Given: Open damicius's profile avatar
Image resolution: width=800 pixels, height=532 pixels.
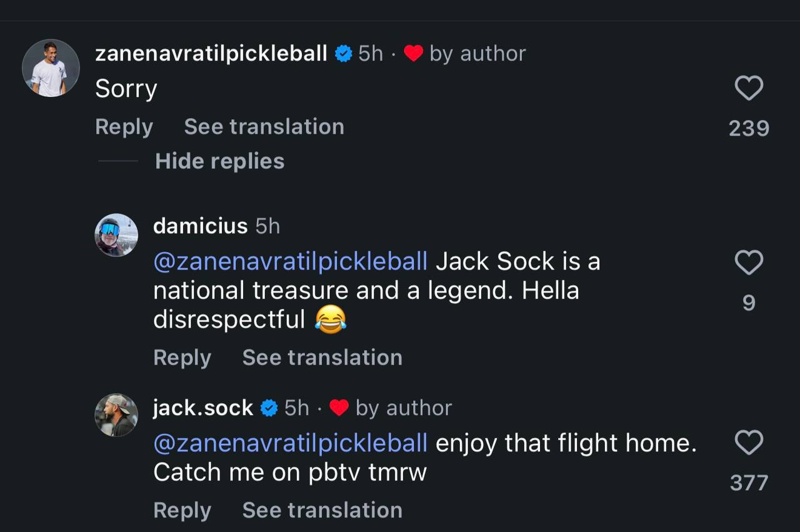Looking at the screenshot, I should pos(116,235).
